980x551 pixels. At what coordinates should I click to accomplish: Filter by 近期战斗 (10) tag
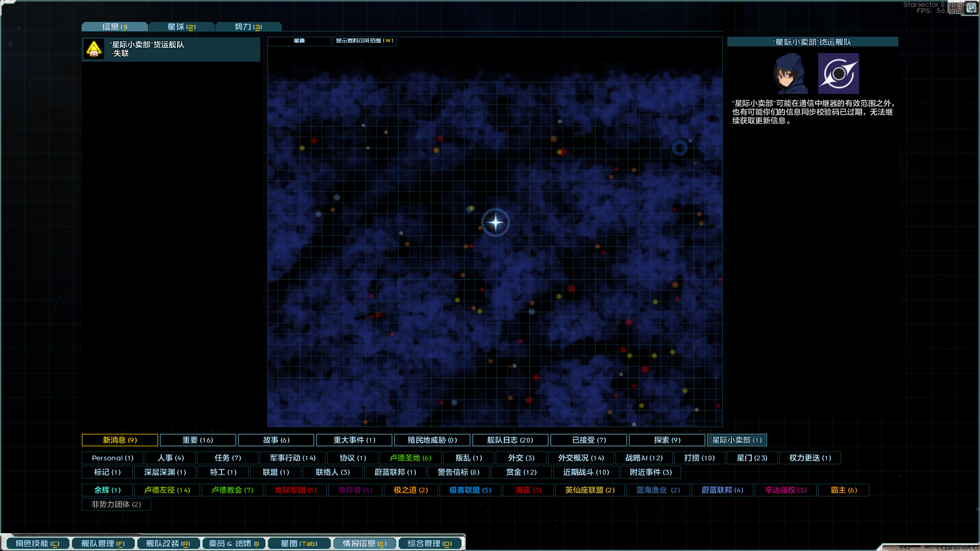(x=586, y=472)
